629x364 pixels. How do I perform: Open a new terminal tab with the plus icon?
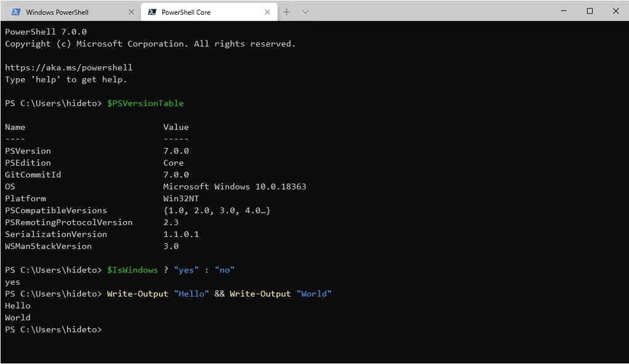[x=286, y=11]
